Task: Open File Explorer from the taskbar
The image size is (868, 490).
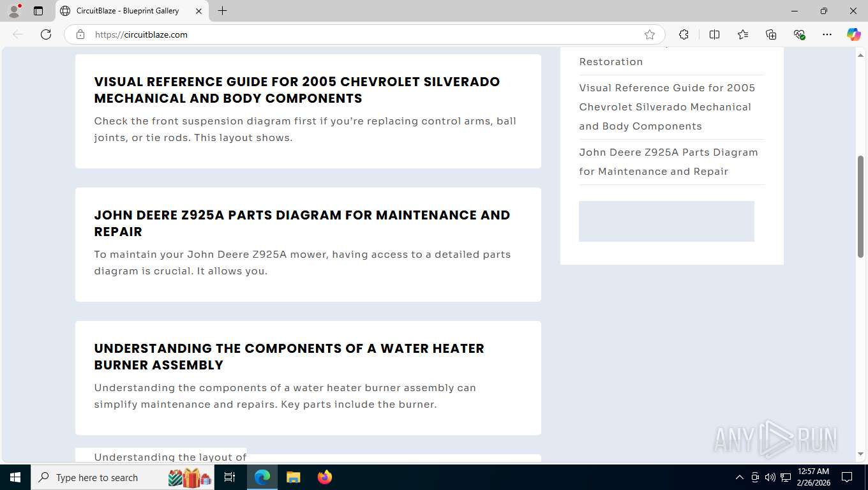Action: pyautogui.click(x=294, y=477)
